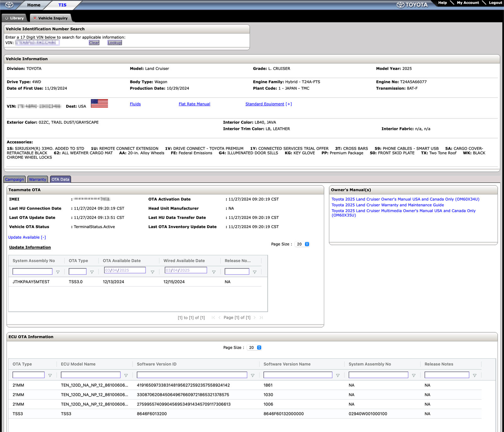Viewport: 504px width, 432px height.
Task: Open the Fluids link
Action: pyautogui.click(x=135, y=104)
